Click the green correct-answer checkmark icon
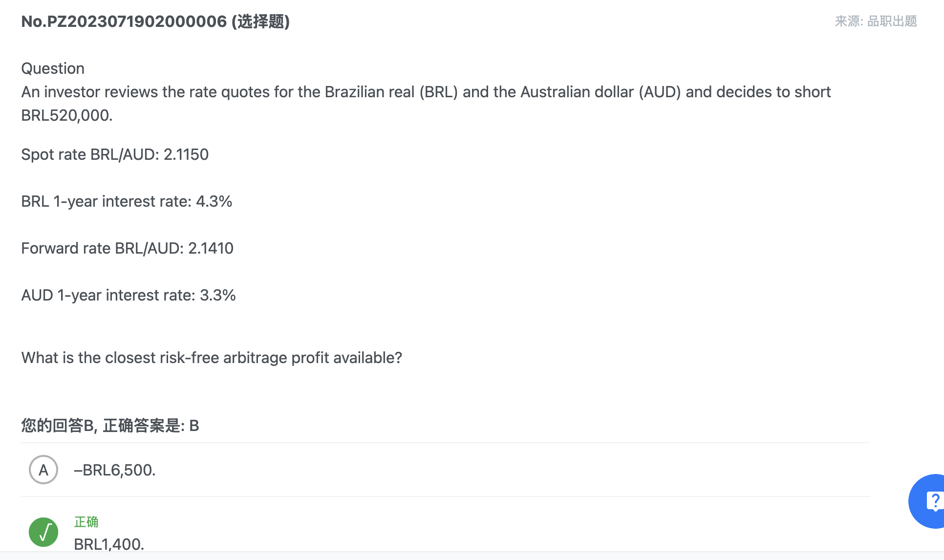Viewport: 944px width, 560px height. pos(43,532)
